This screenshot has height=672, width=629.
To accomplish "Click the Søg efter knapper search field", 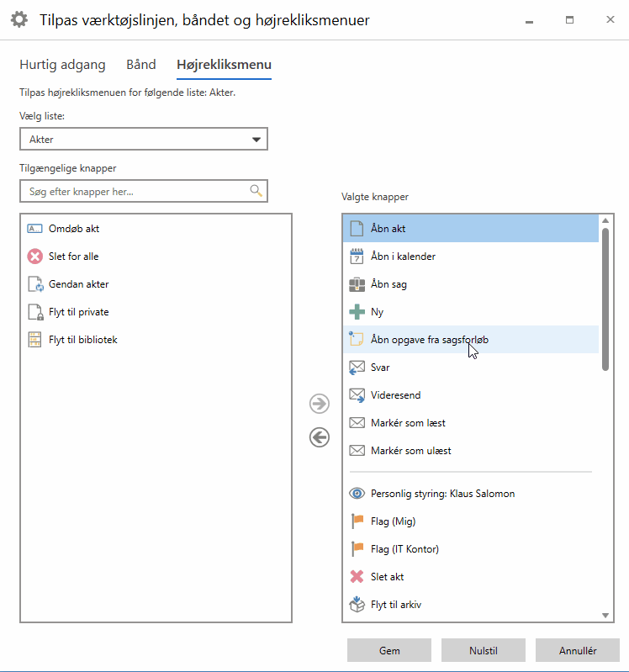I will 144,191.
